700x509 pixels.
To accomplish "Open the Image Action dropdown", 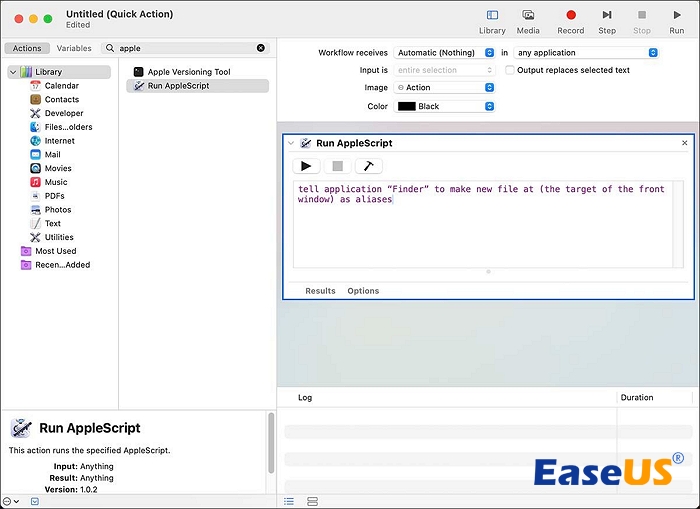I will [x=444, y=88].
